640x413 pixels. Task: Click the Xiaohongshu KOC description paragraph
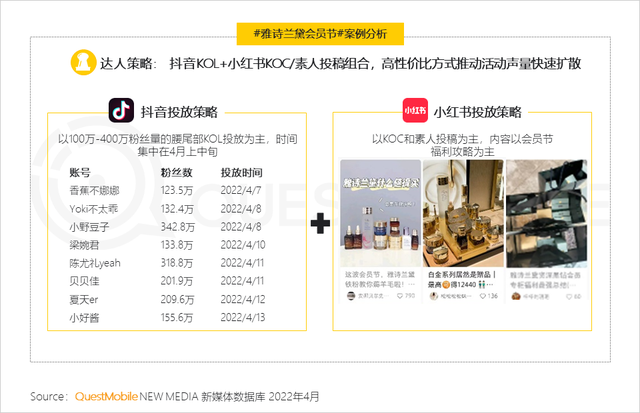462,145
